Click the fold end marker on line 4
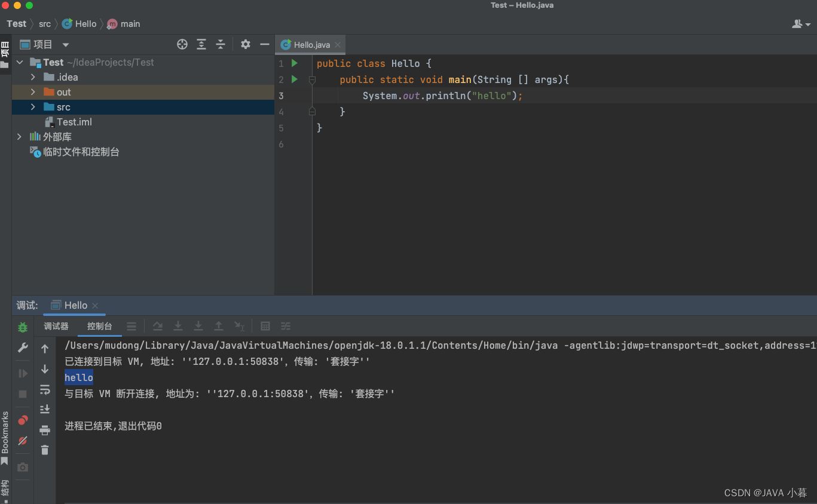Screen dimensions: 817x504 coord(312,111)
